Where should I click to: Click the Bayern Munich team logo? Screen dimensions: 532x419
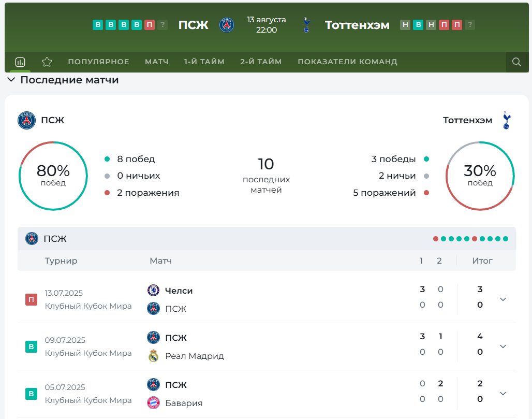[x=153, y=403]
